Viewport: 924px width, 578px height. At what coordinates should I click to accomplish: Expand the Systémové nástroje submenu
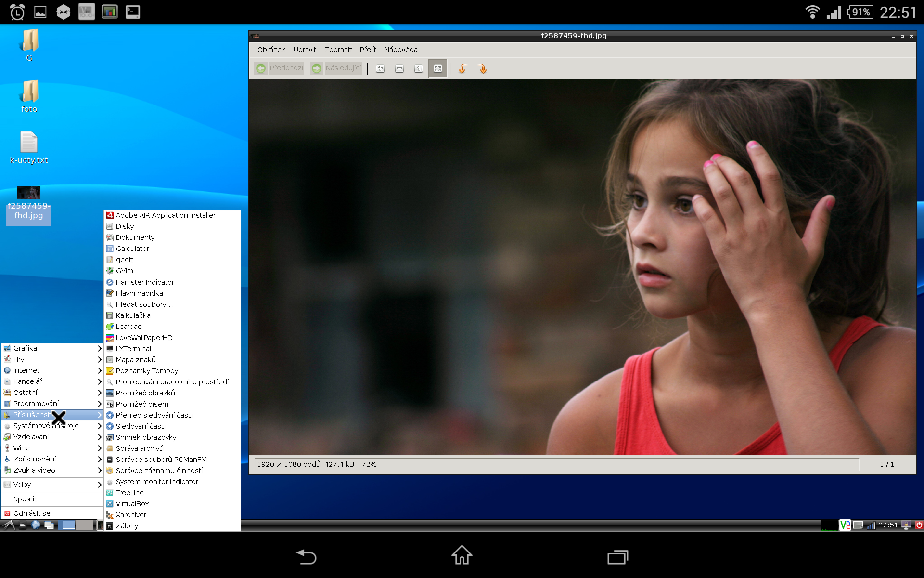[x=52, y=426]
